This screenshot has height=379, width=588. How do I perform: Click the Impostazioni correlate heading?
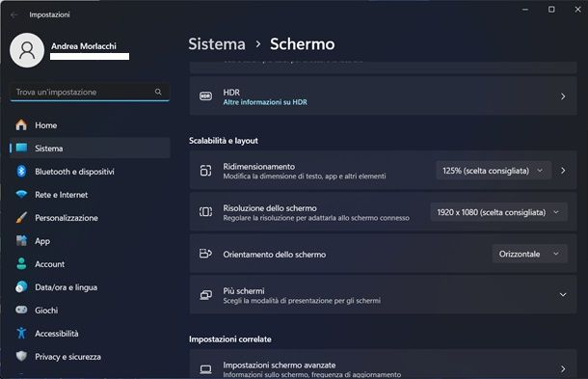(x=230, y=339)
